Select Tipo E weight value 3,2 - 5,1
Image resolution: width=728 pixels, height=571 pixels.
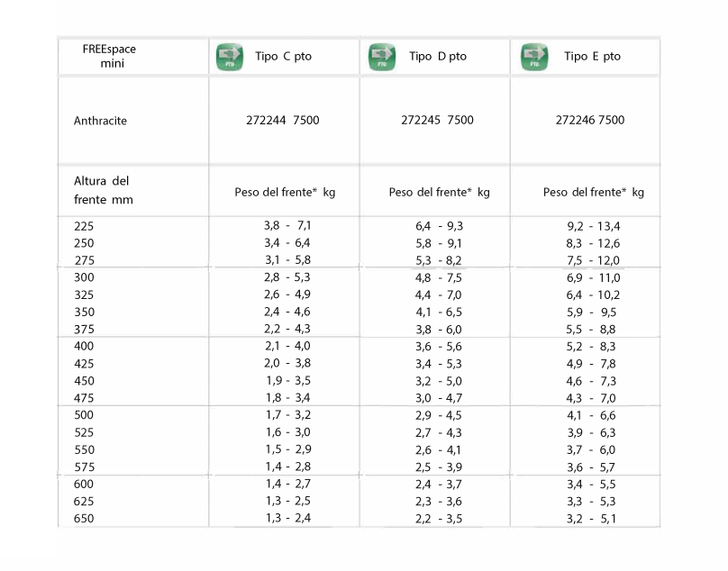tap(593, 519)
